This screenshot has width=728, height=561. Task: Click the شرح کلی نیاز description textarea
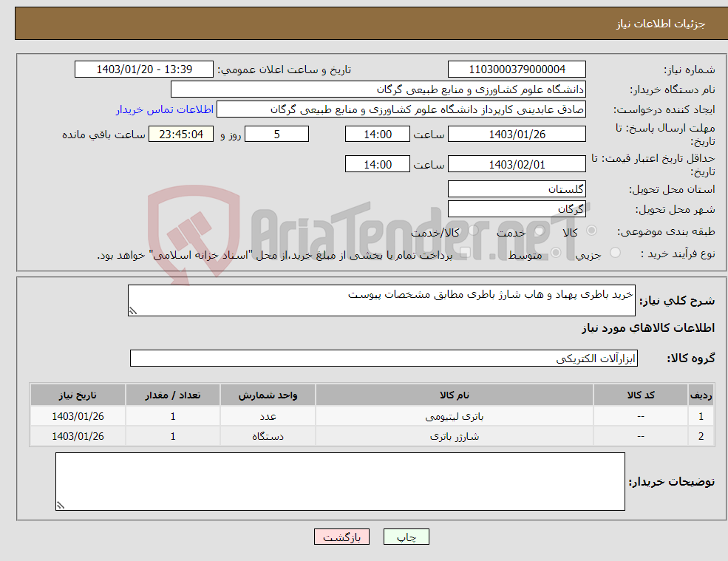click(381, 301)
